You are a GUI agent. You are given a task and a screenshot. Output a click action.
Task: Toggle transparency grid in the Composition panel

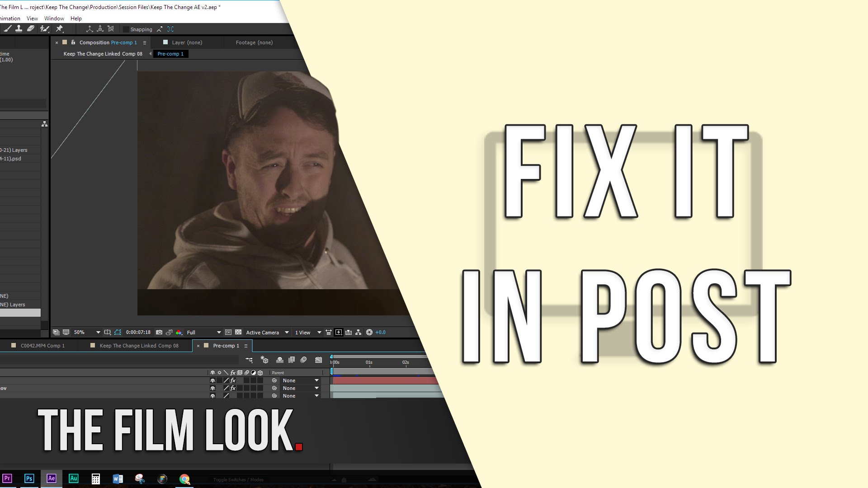click(238, 332)
